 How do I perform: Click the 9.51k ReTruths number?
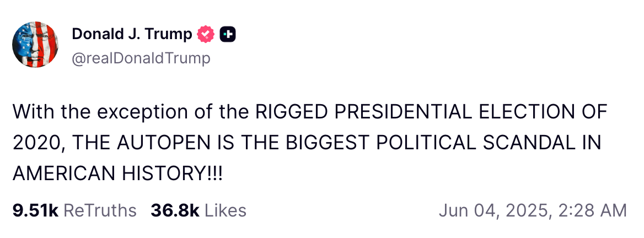click(35, 210)
